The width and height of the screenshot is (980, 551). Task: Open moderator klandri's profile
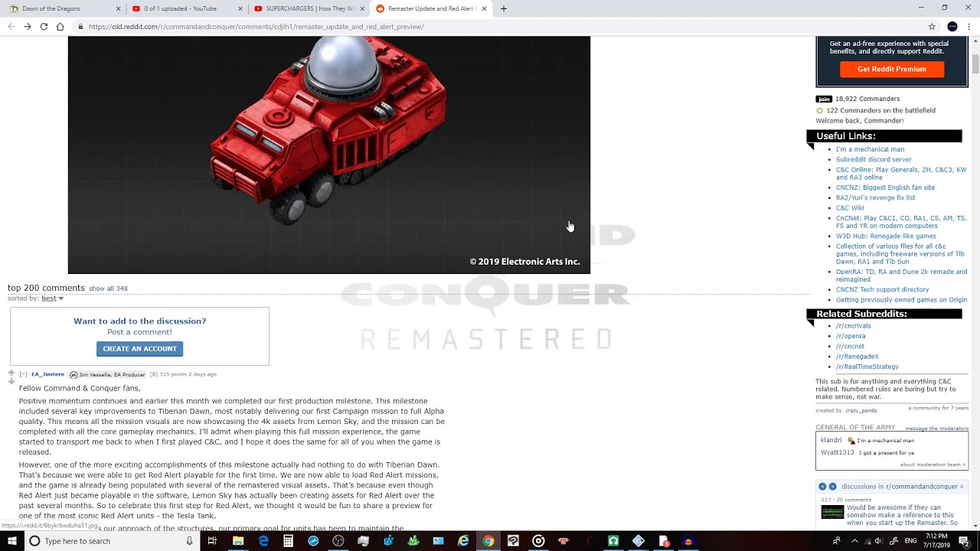click(x=831, y=440)
